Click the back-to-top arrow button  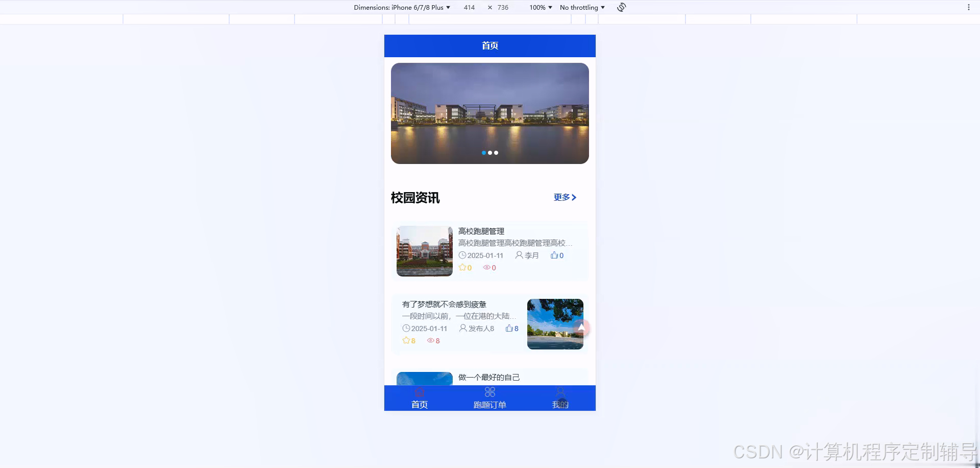tap(581, 327)
